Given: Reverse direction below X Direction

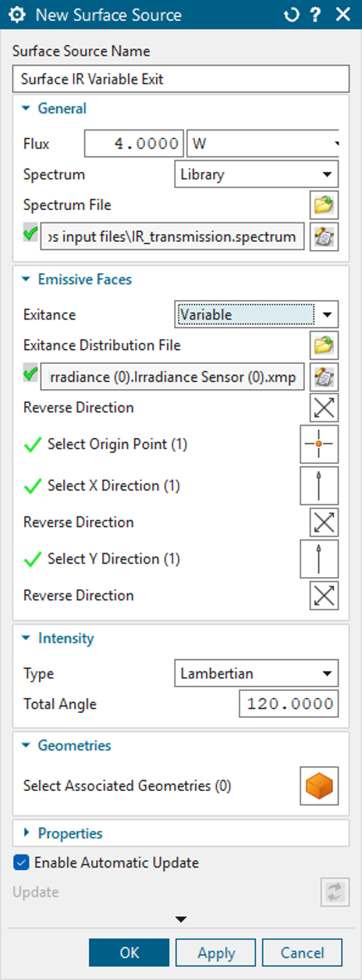Looking at the screenshot, I should (324, 522).
